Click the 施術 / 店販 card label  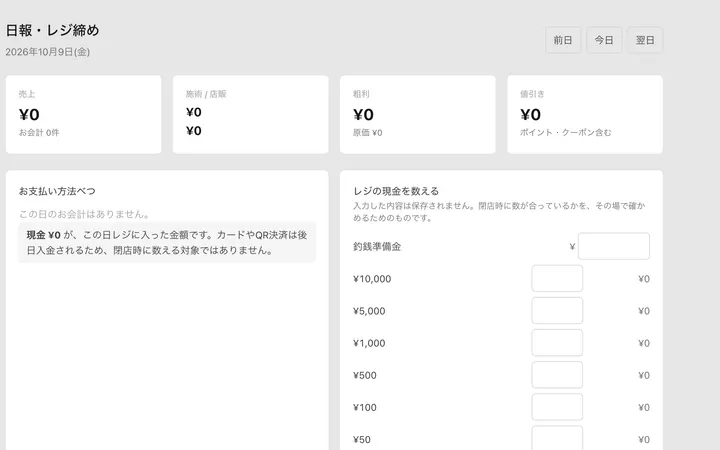[x=206, y=94]
